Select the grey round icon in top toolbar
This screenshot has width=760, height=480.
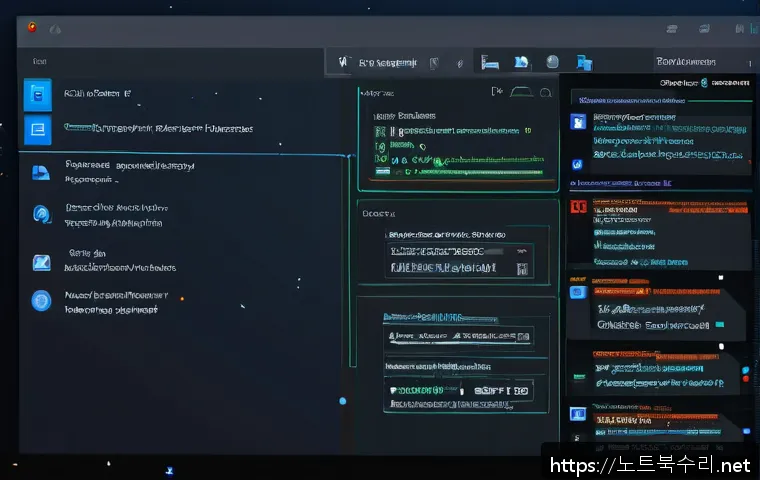point(552,62)
